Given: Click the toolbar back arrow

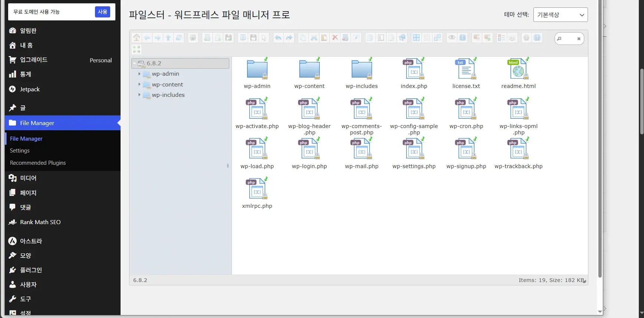Looking at the screenshot, I should [x=147, y=37].
